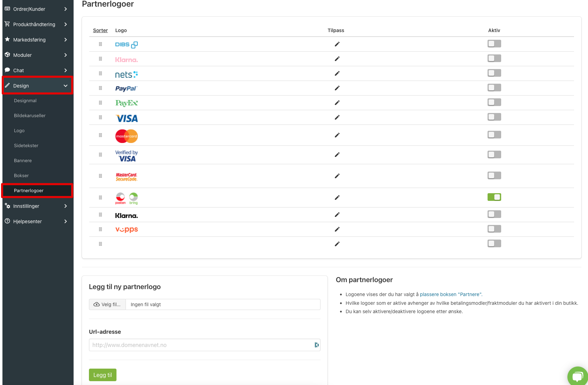Disable the posten bring logo toggle
Viewport: 588px width, 385px height.
494,197
